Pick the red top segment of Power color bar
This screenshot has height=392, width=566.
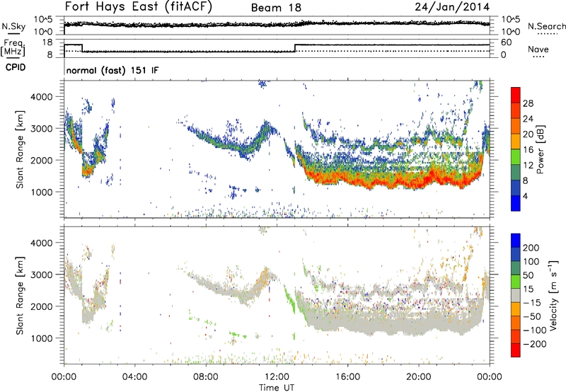pos(516,95)
